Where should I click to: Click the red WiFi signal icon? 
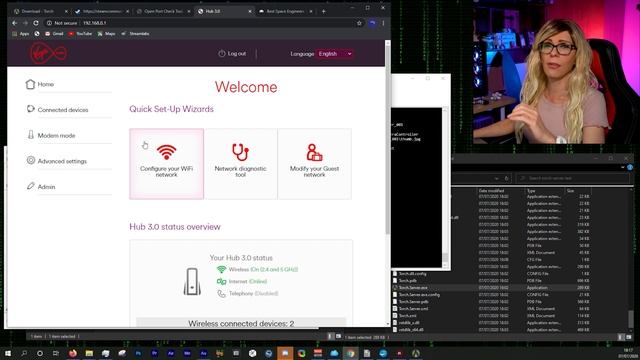click(167, 152)
